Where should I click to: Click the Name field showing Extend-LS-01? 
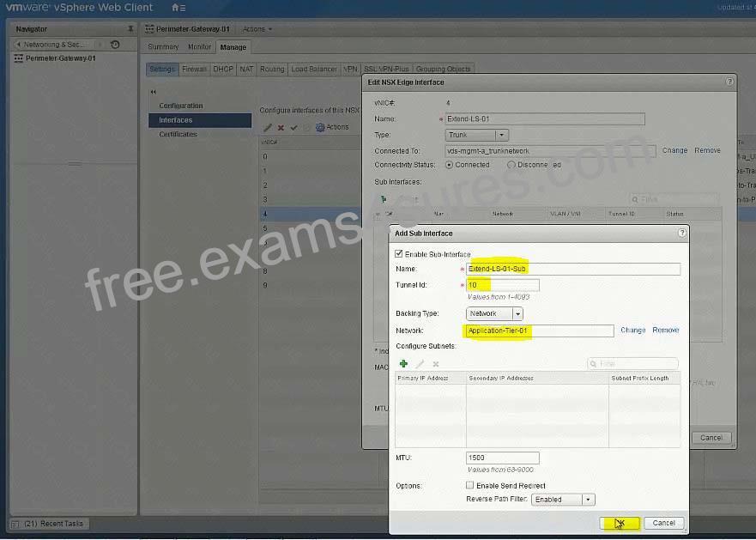(545, 119)
